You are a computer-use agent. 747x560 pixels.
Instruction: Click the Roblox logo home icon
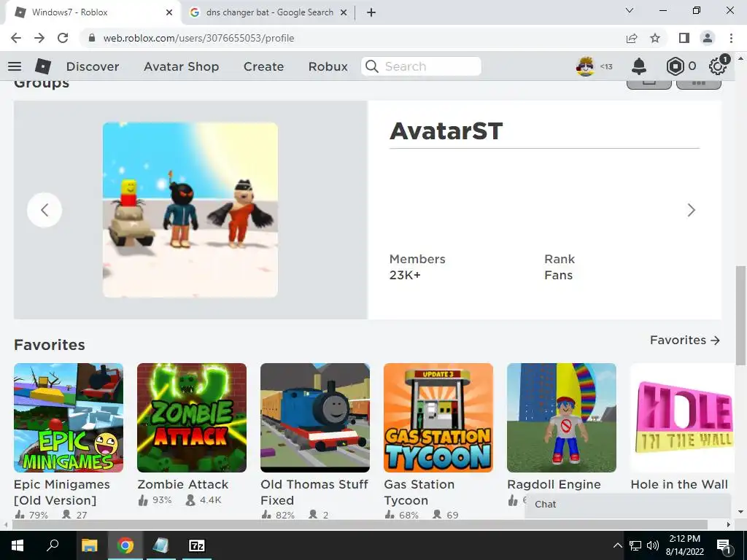[x=43, y=66]
